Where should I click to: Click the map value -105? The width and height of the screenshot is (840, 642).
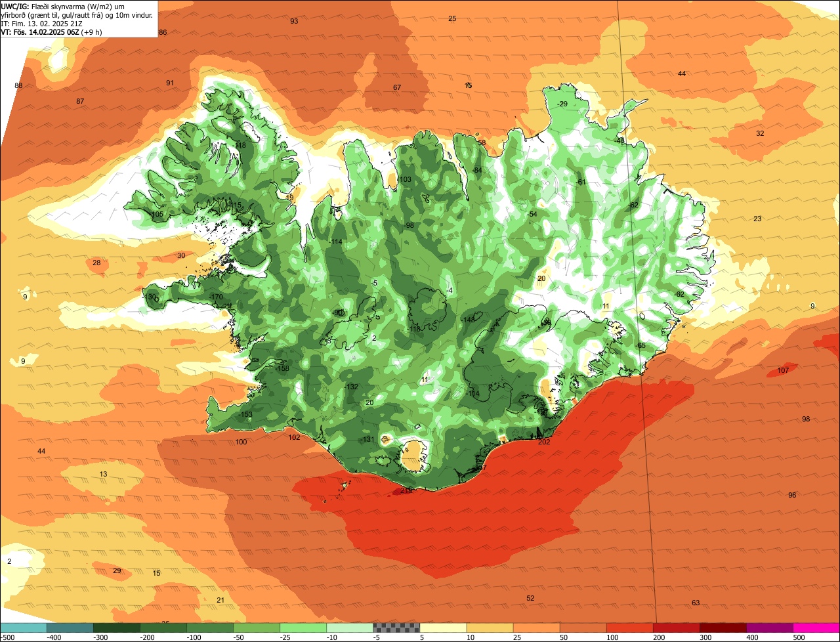pos(156,215)
